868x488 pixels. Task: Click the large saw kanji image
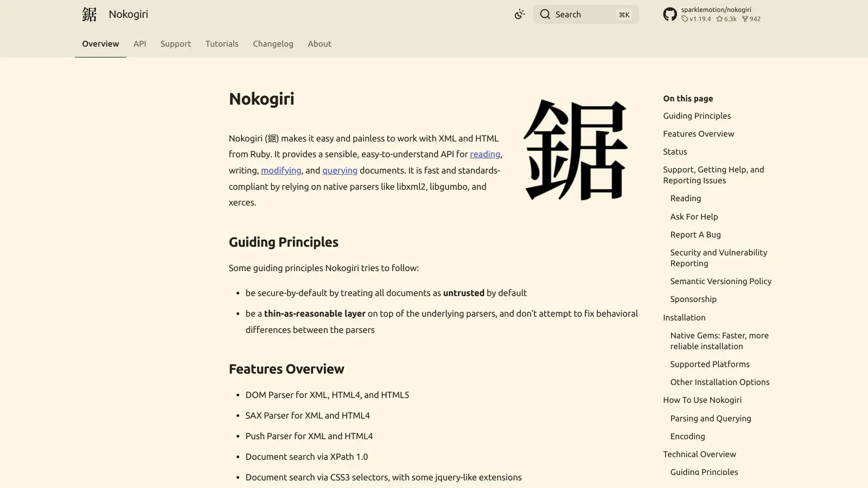(x=576, y=150)
